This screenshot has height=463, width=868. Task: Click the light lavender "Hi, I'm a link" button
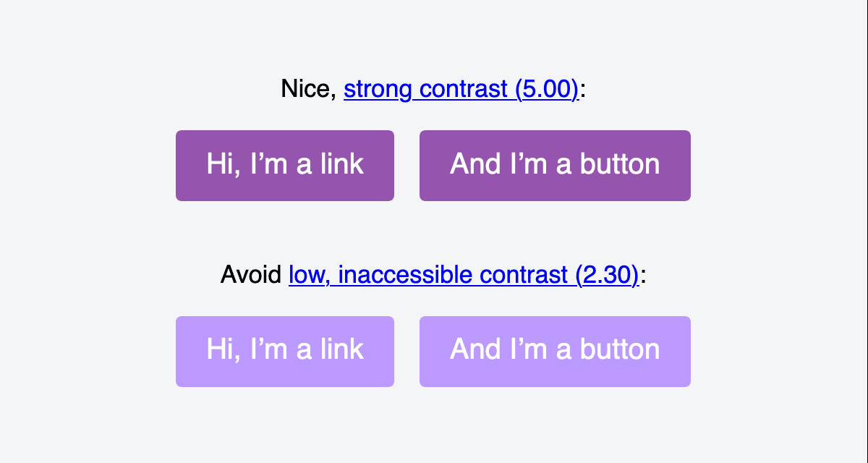pyautogui.click(x=285, y=352)
